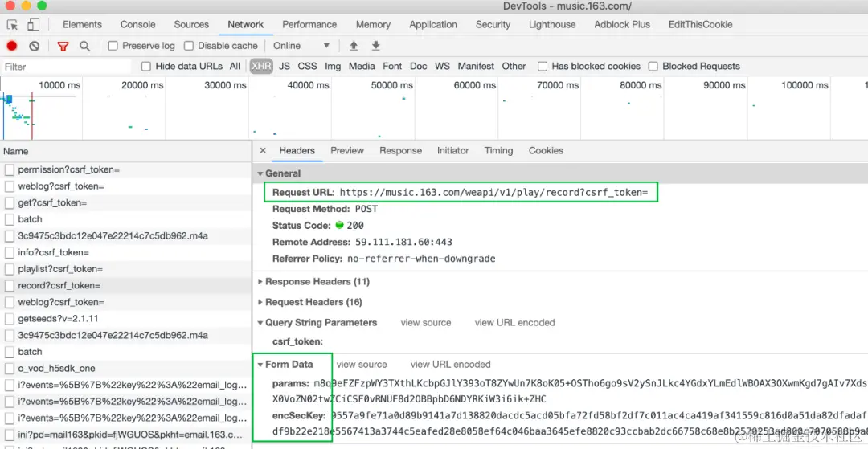Toggle the device toolbar icon
This screenshot has height=449, width=868.
coord(33,25)
